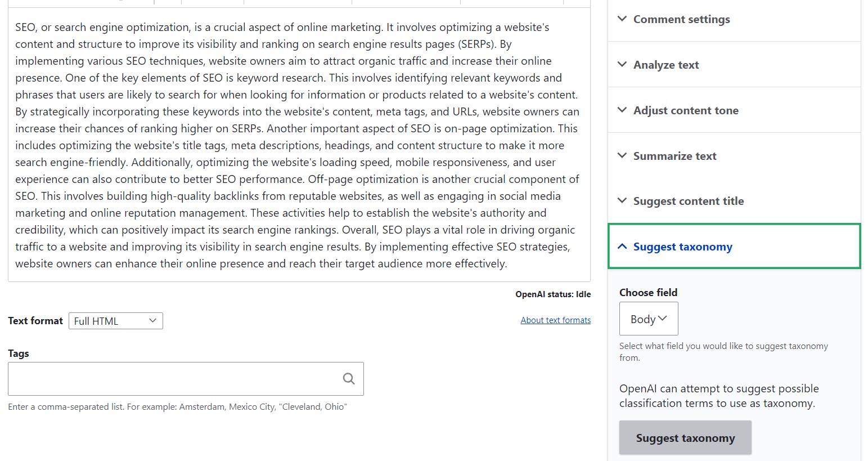Click the chevron arrow next to Analyze text

click(x=622, y=64)
